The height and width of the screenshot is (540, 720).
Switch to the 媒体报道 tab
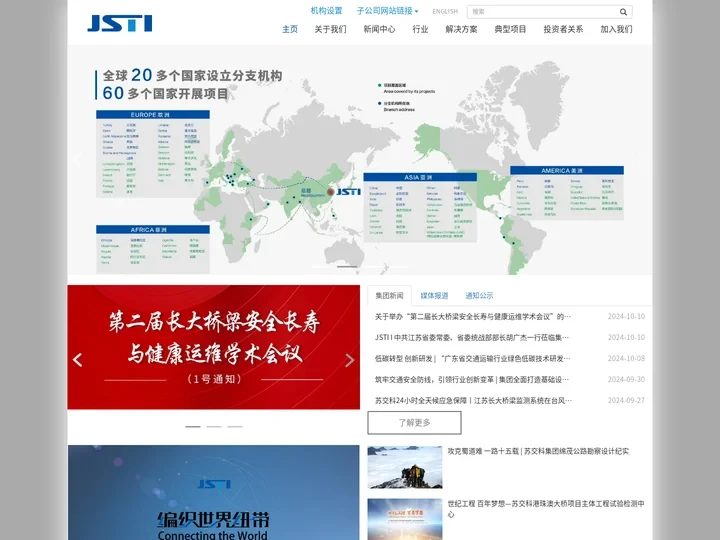pyautogui.click(x=434, y=296)
